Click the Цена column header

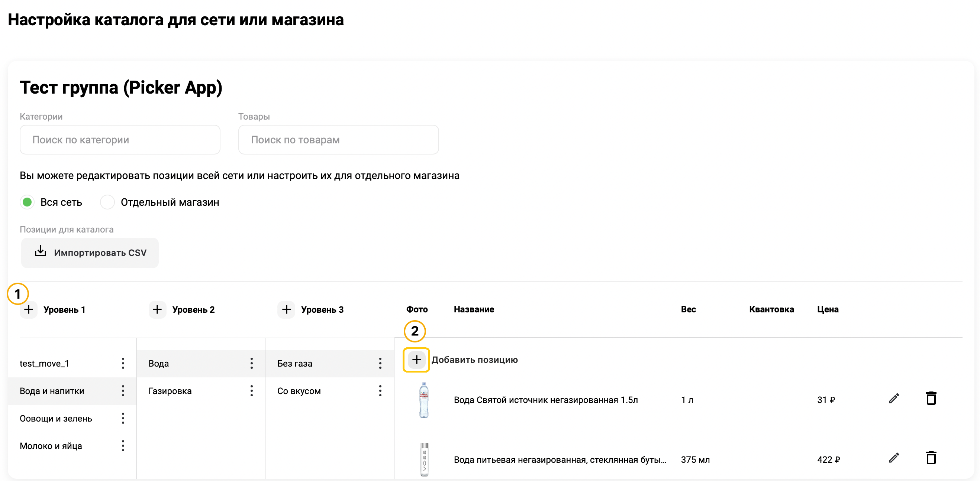(x=828, y=309)
